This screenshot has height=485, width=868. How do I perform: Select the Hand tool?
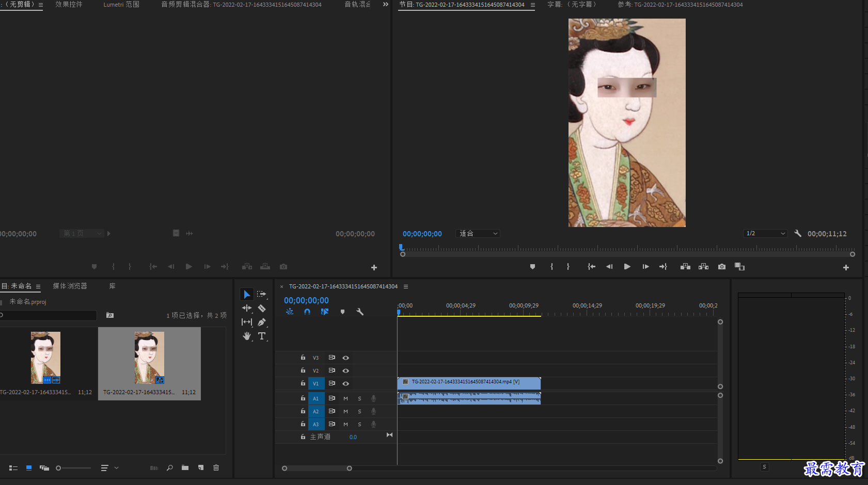pyautogui.click(x=247, y=336)
